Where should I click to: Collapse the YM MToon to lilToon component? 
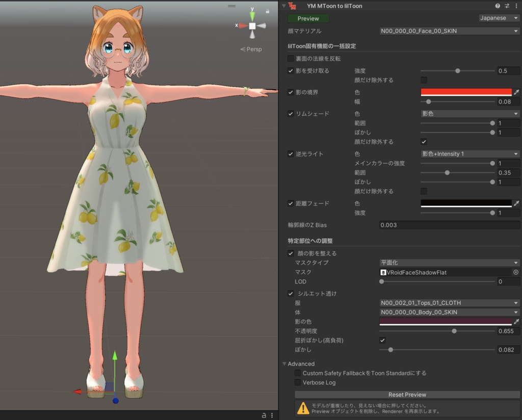(284, 6)
